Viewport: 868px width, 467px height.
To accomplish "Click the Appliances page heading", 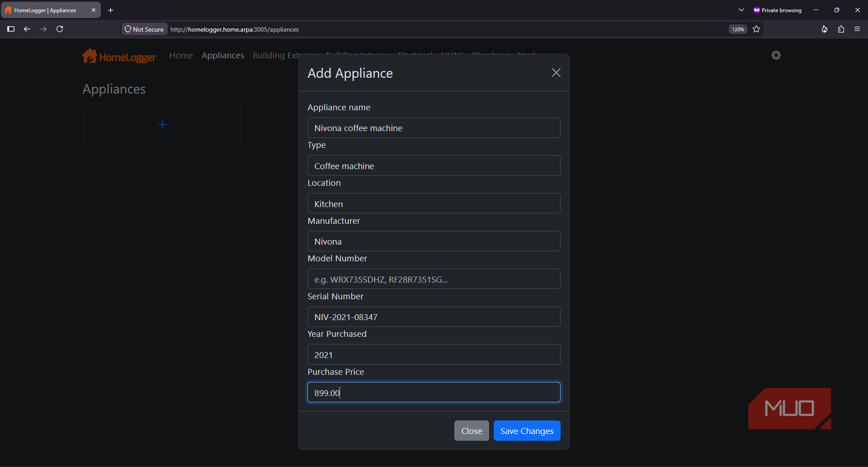I will coord(114,89).
